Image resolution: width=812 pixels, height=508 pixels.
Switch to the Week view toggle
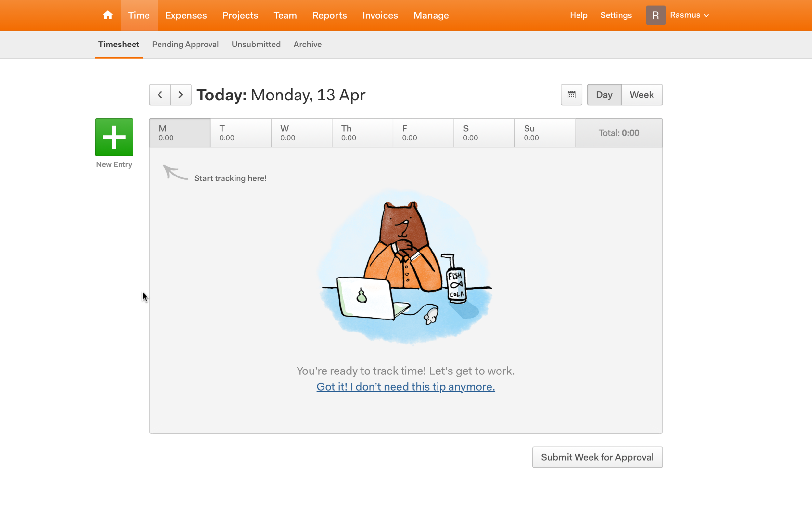point(642,94)
